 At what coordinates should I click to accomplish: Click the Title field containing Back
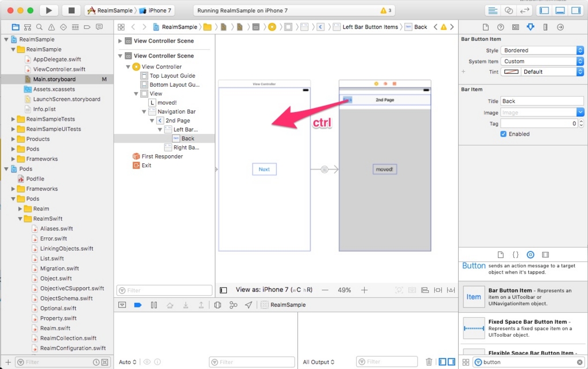tap(542, 101)
